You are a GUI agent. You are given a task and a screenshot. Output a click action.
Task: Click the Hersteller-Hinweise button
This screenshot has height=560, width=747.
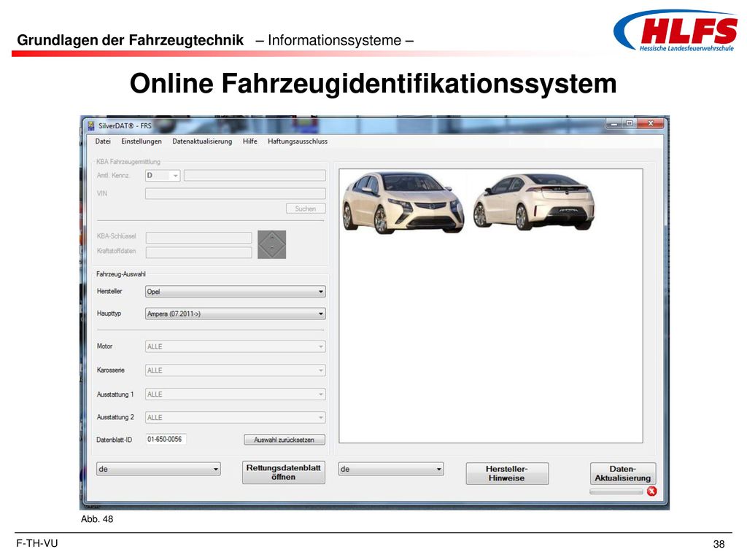coord(507,473)
